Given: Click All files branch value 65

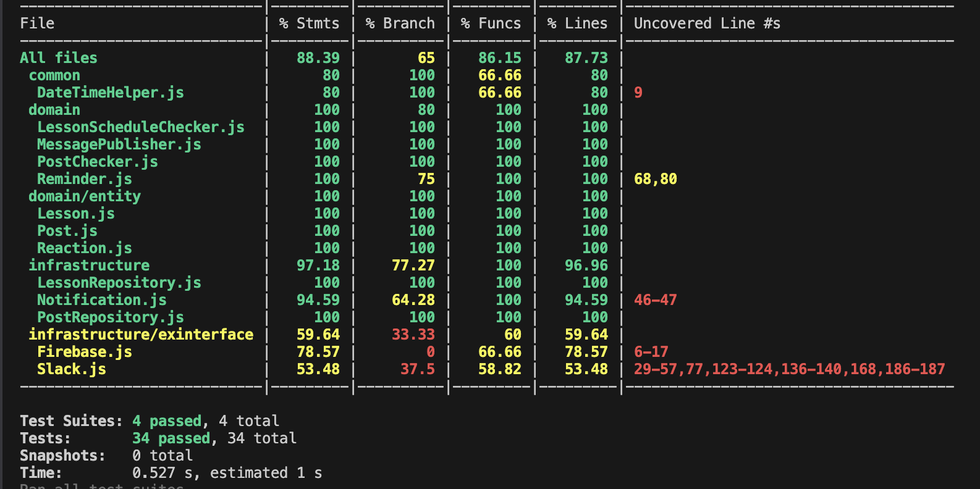Looking at the screenshot, I should (426, 58).
